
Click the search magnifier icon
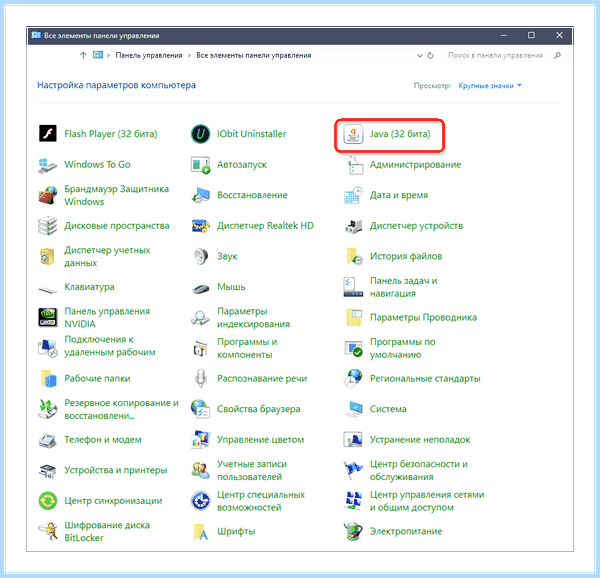pyautogui.click(x=557, y=55)
